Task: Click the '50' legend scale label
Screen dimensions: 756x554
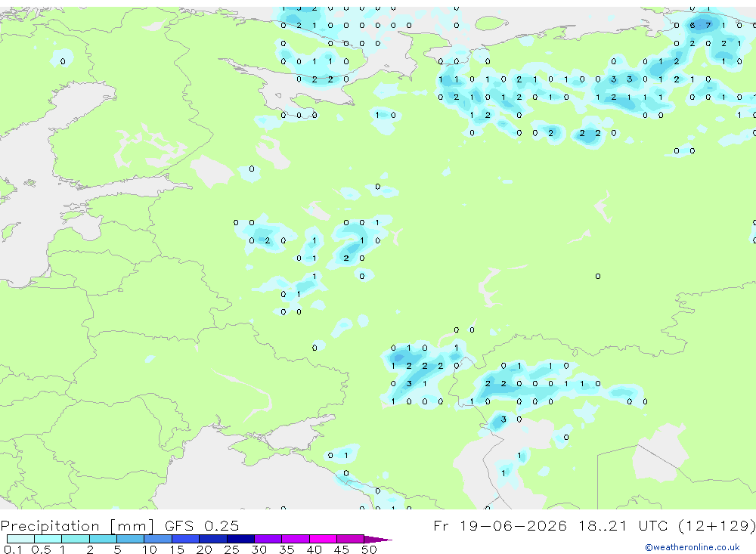Action: pos(369,549)
